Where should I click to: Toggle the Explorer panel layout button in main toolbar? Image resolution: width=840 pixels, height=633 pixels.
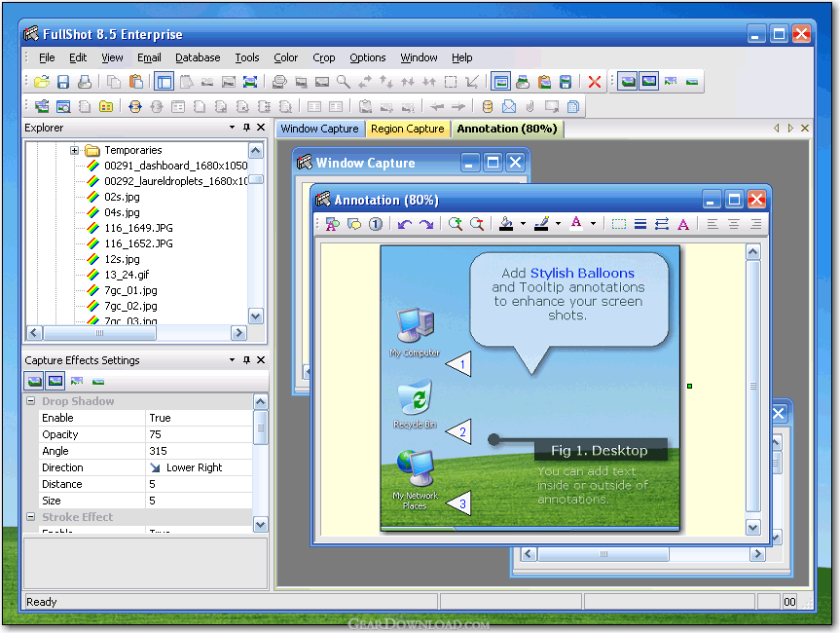pos(164,82)
